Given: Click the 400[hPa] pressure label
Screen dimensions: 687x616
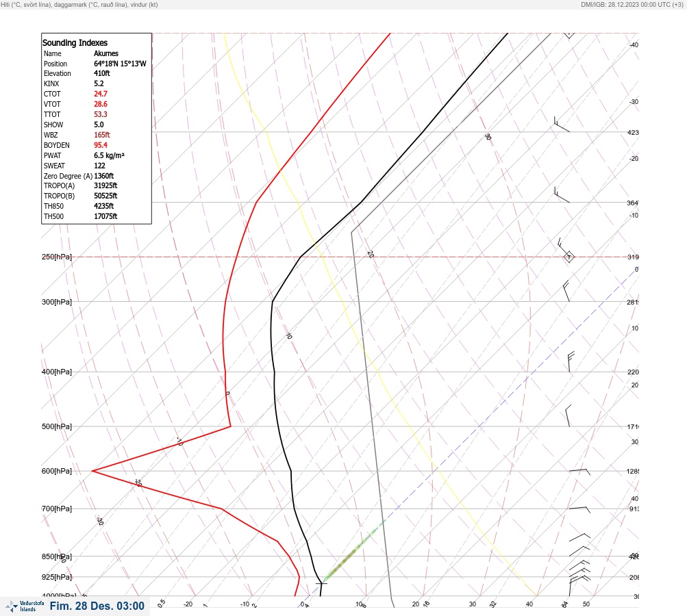Looking at the screenshot, I should [x=57, y=372].
